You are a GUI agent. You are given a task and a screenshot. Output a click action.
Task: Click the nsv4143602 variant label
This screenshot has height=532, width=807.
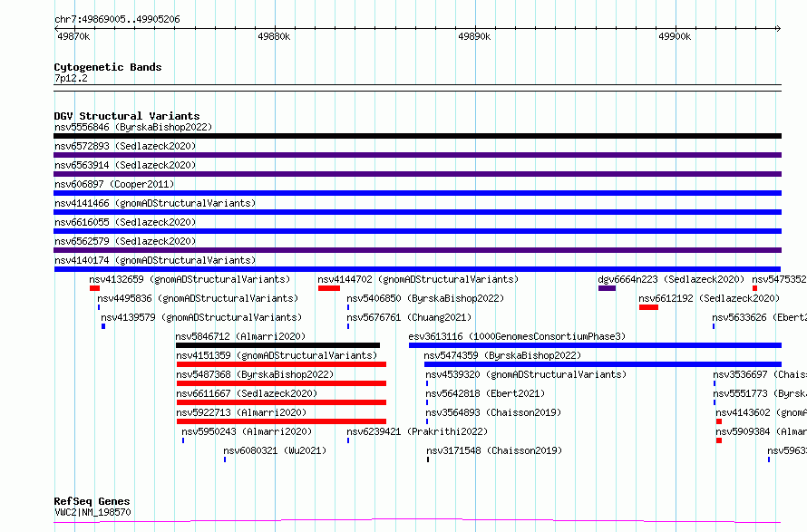tap(761, 412)
